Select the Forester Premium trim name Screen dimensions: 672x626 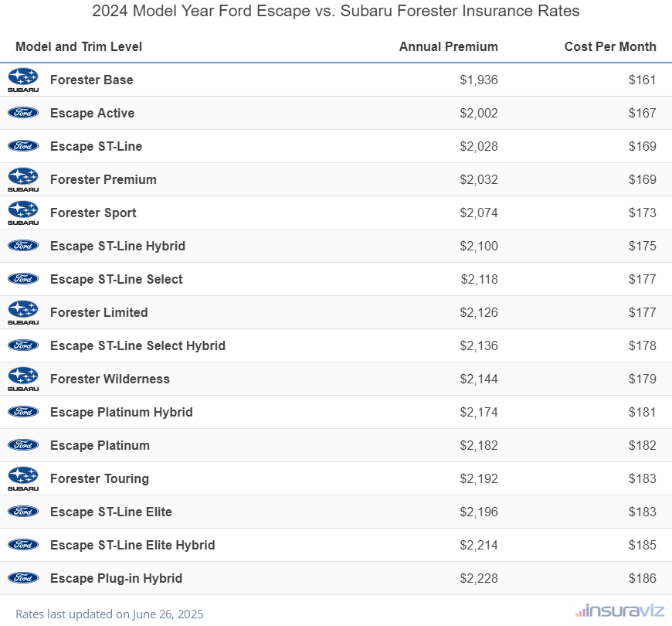tap(104, 179)
